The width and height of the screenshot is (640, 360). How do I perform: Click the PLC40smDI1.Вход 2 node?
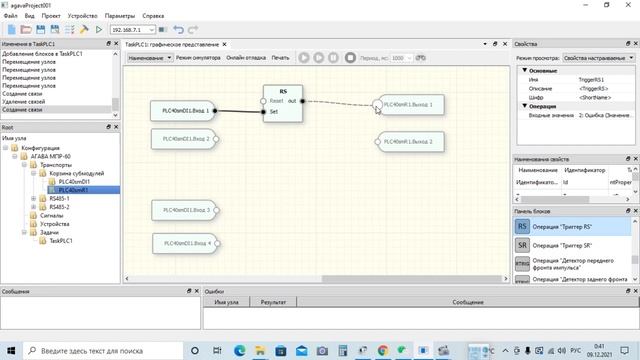185,139
